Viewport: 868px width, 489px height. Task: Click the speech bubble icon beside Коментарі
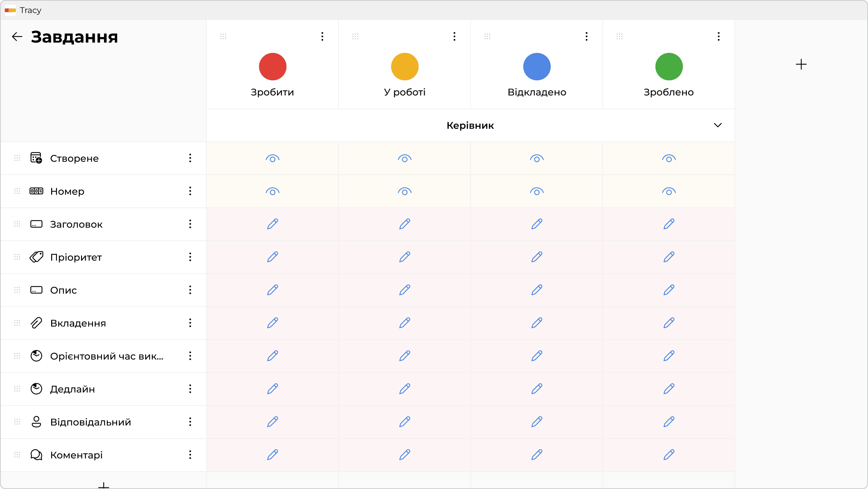(36, 455)
